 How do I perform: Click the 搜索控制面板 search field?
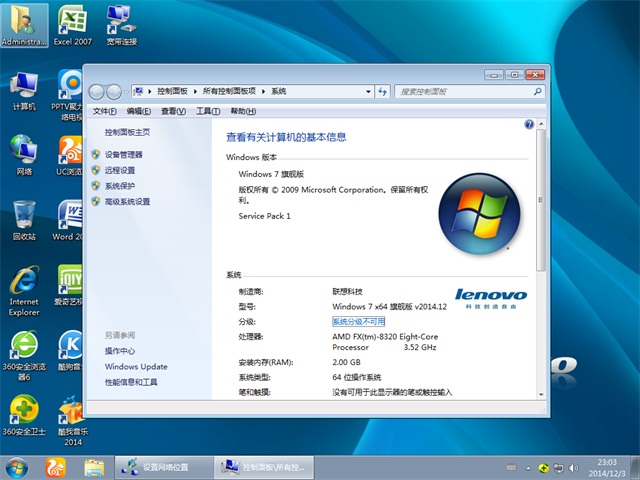point(462,91)
